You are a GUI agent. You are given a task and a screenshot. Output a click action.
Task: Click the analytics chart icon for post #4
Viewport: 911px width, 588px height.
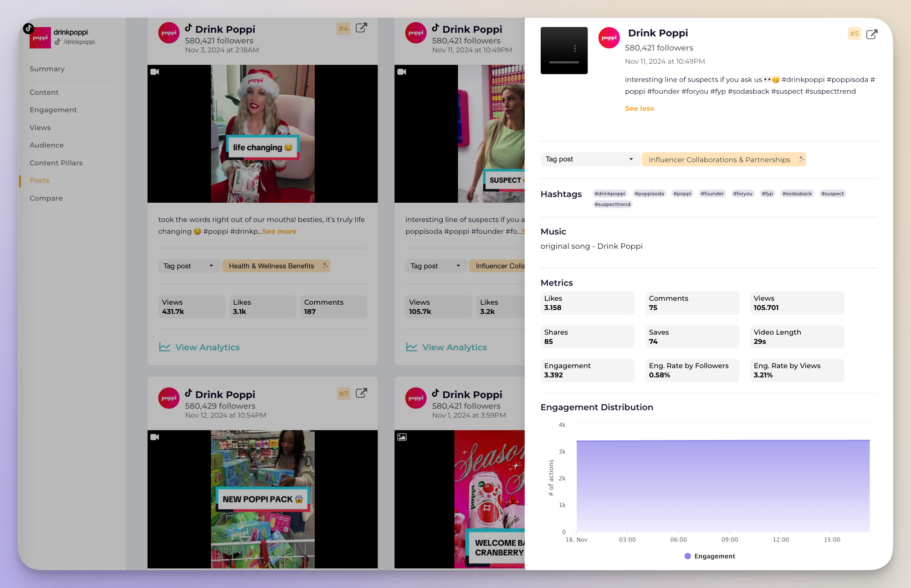[x=164, y=347]
